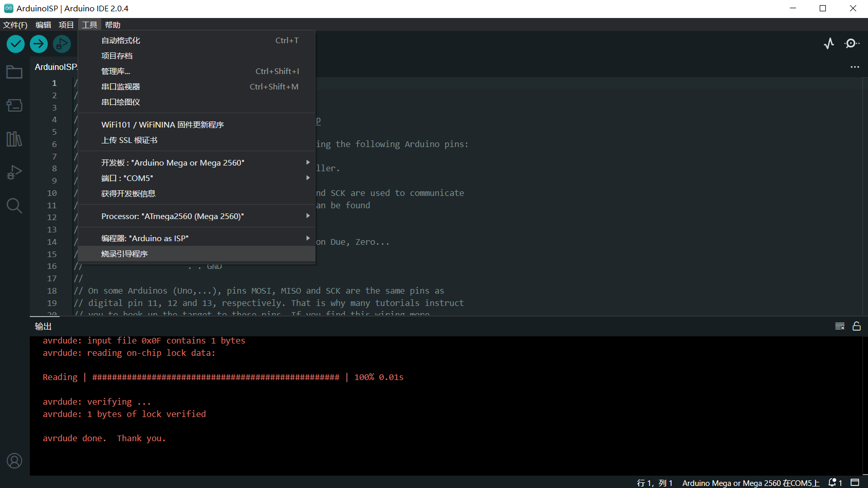Open the Search magnifier sidebar icon
868x488 pixels.
(x=14, y=206)
